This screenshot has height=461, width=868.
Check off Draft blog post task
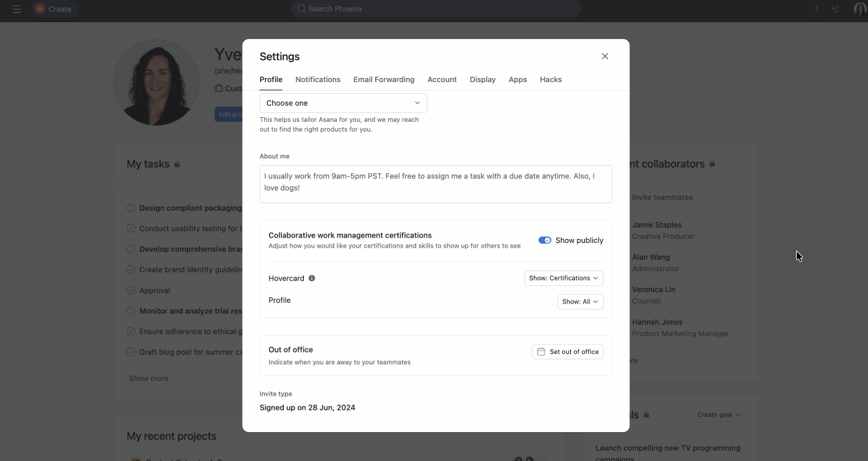[x=131, y=353]
